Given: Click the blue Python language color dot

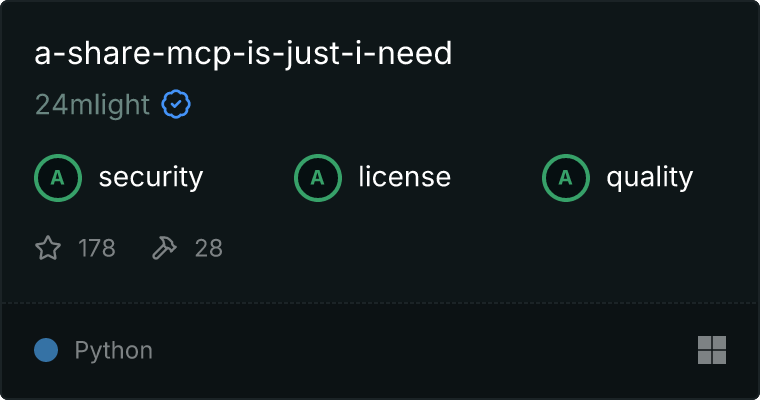Looking at the screenshot, I should click(x=46, y=350).
